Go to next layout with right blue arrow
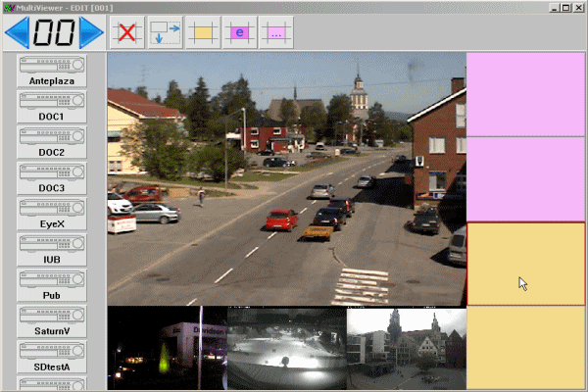This screenshot has height=392, width=588. click(91, 32)
